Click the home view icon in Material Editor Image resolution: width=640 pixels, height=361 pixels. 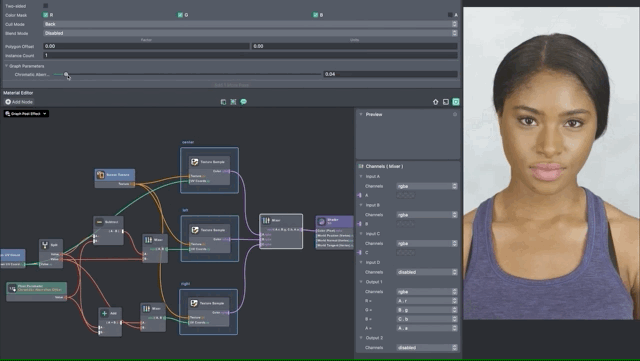click(436, 102)
